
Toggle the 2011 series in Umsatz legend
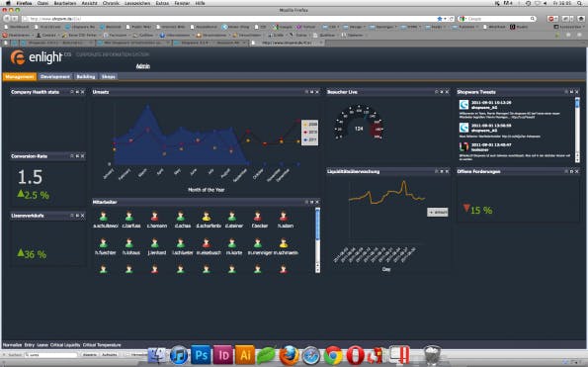(310, 139)
